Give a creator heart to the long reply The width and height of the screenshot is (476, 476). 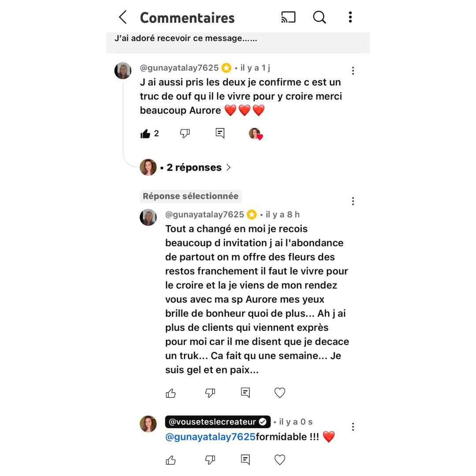click(279, 393)
